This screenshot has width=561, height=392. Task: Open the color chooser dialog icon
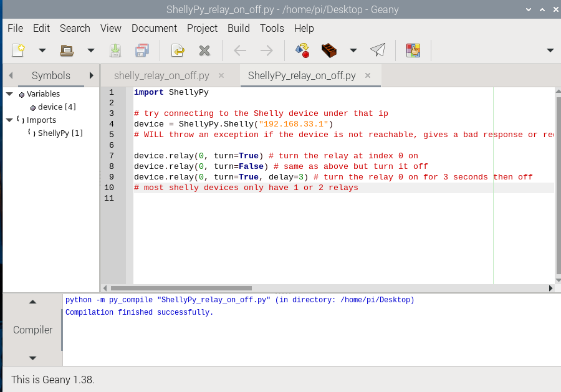coord(413,50)
